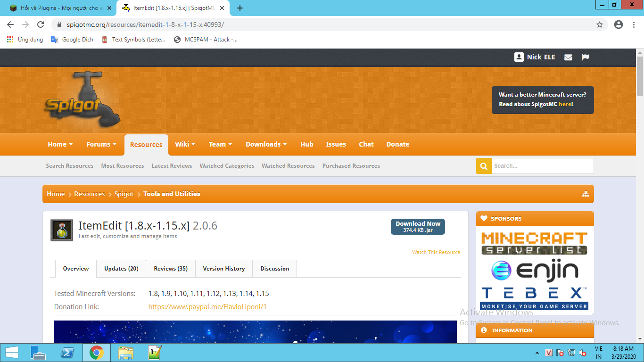Go to the Hub menu item
This screenshot has height=362, width=644.
point(307,144)
